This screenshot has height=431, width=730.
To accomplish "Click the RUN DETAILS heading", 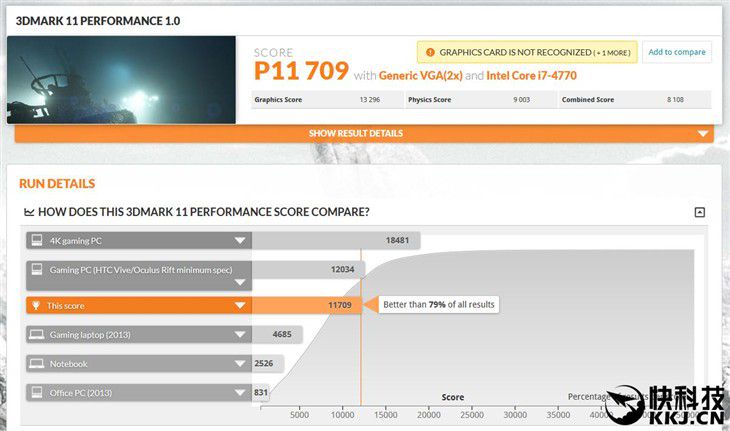I will 57,183.
